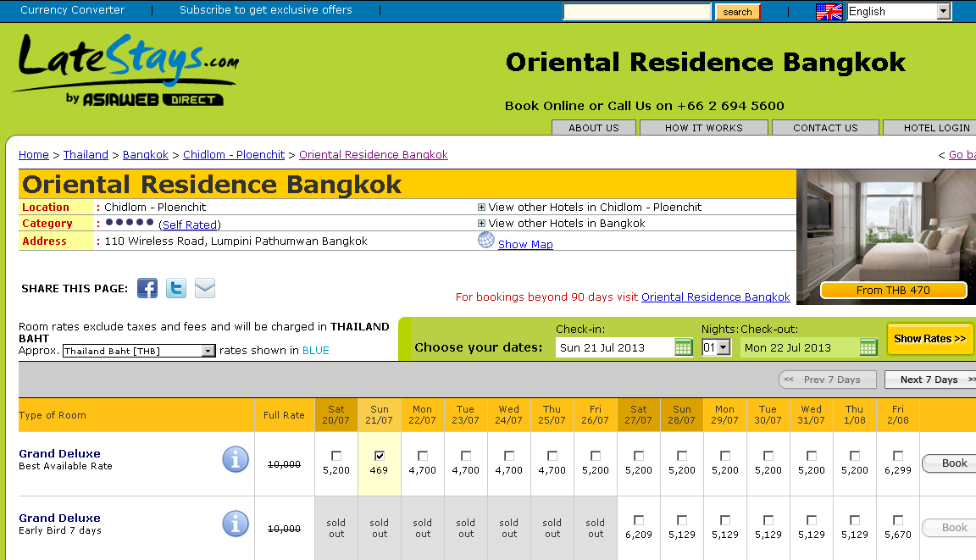Click the Chidlom - Ploenchit breadcrumb link
976x560 pixels.
[234, 155]
